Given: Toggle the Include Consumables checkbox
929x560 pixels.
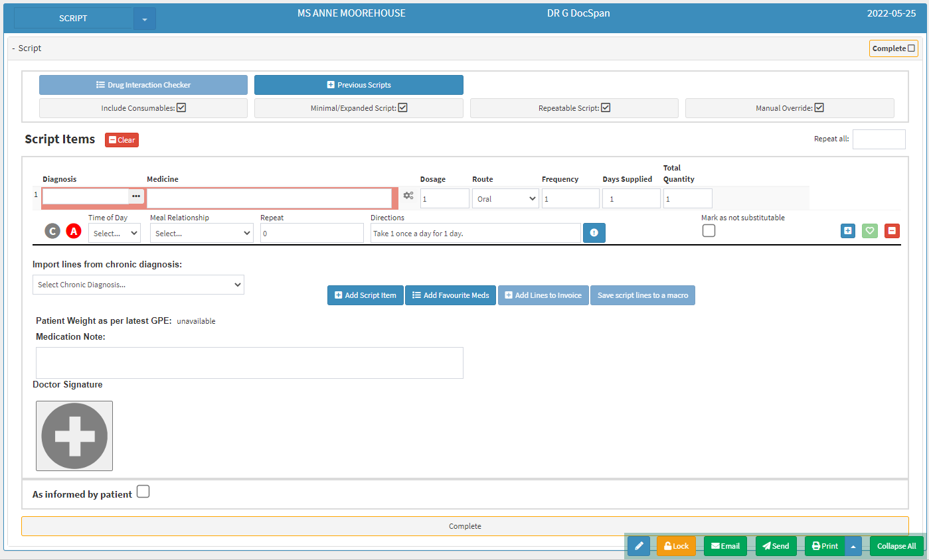Looking at the screenshot, I should click(181, 107).
